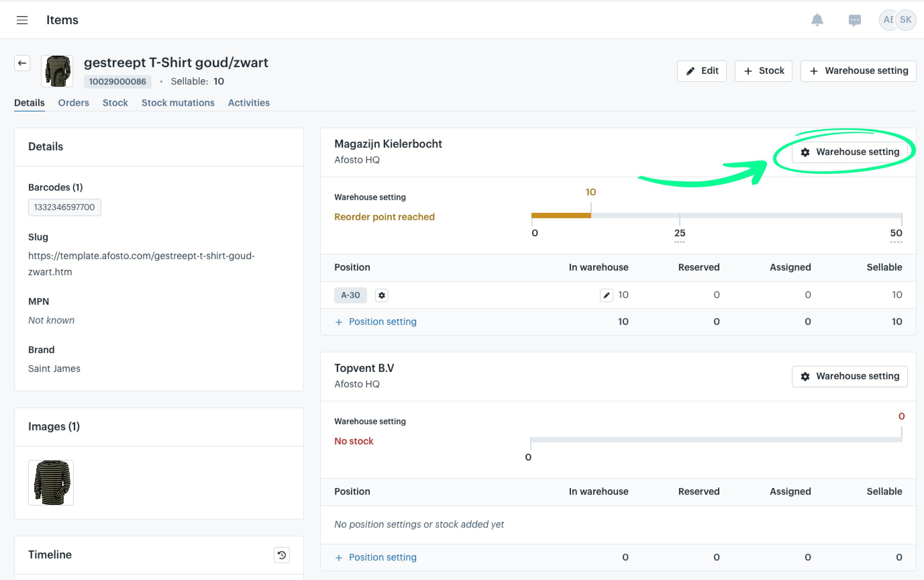This screenshot has height=580, width=924.
Task: Click the Timeline history refresh icon
Action: coord(282,555)
